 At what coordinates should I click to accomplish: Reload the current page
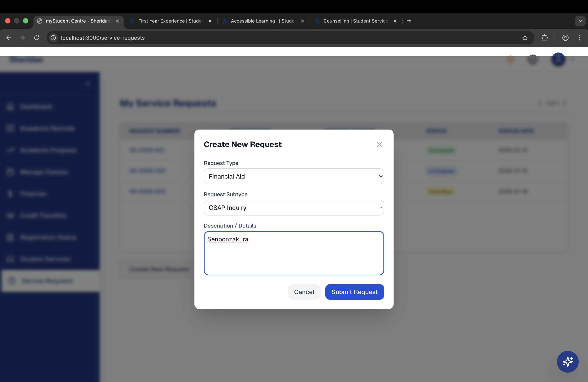[x=37, y=38]
